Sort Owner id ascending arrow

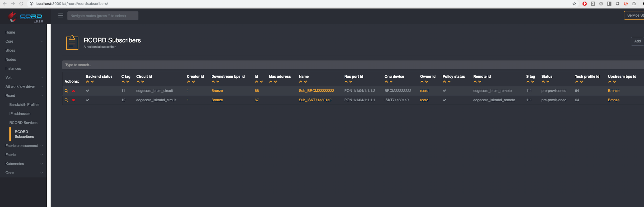click(x=422, y=82)
